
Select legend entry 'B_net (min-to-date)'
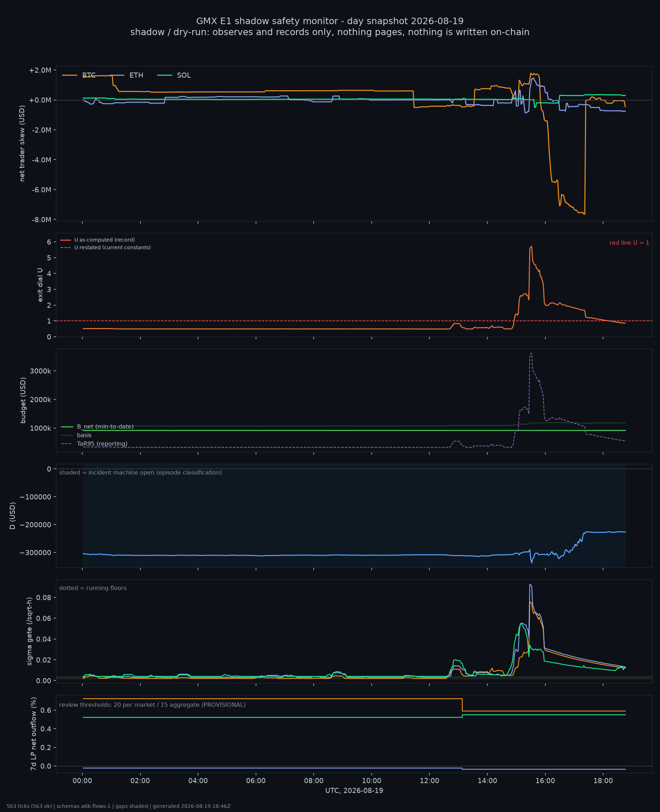[105, 427]
